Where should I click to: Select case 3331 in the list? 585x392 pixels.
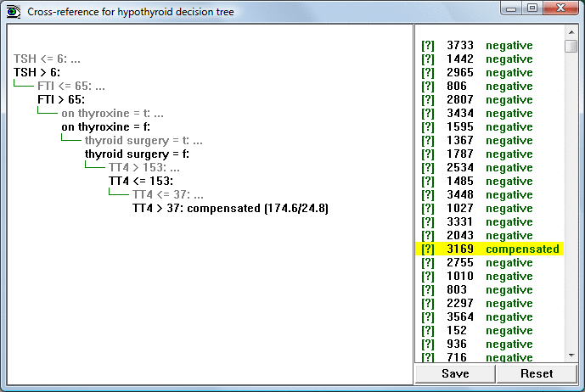coord(490,222)
